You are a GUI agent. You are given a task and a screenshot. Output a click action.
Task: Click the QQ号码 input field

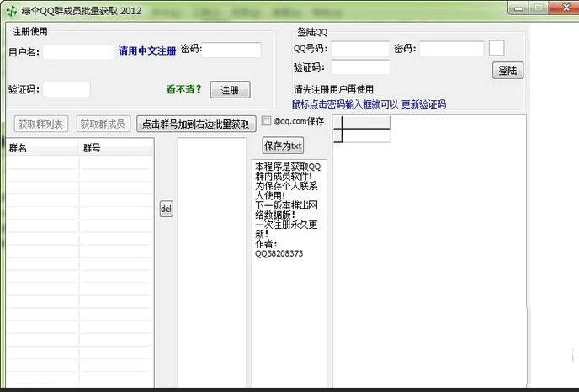click(x=360, y=49)
